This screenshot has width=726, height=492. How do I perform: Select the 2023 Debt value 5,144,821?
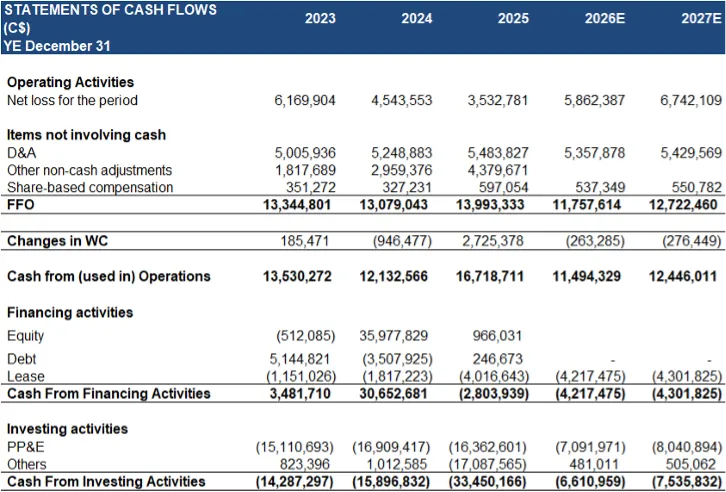304,358
